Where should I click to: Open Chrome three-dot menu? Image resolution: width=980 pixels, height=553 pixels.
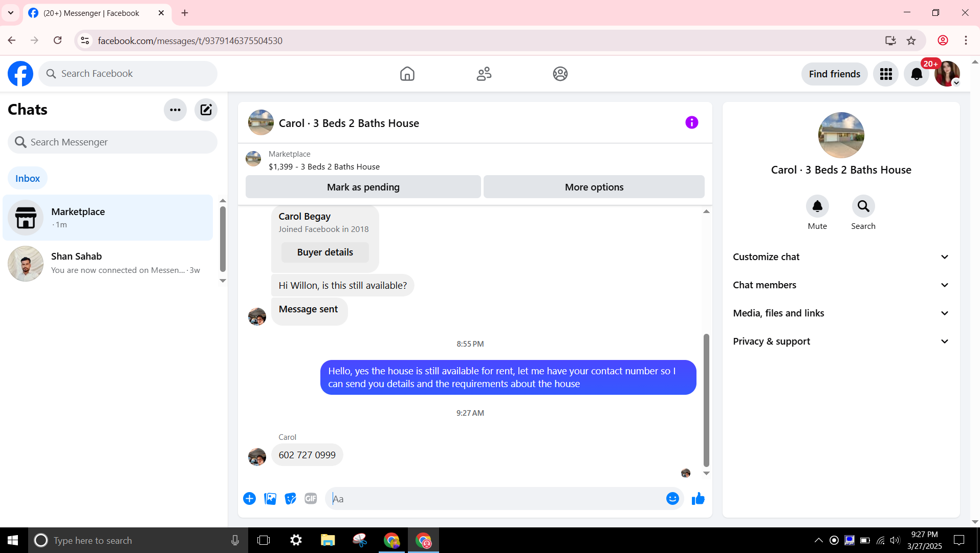pyautogui.click(x=966, y=40)
